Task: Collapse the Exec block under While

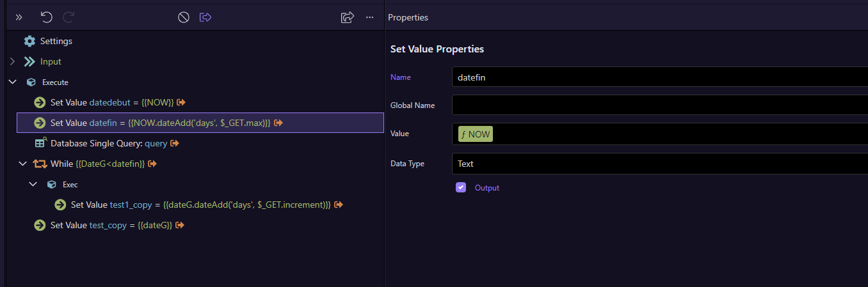Action: click(33, 184)
